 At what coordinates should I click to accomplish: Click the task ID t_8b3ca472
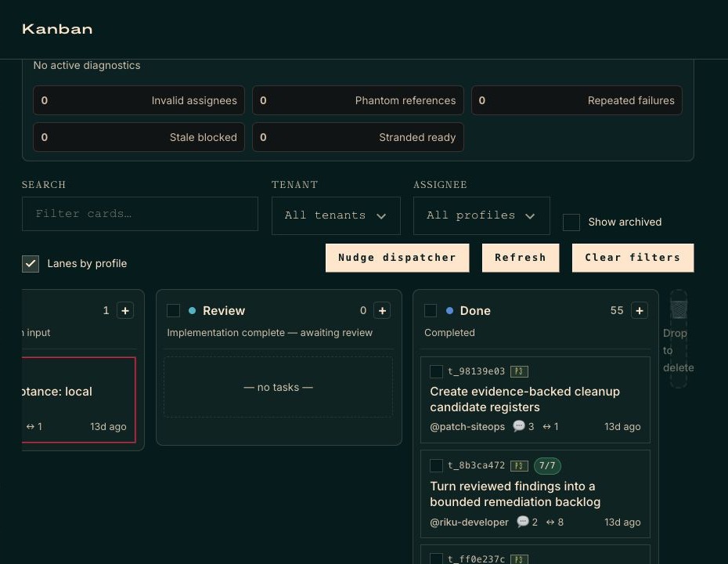476,465
